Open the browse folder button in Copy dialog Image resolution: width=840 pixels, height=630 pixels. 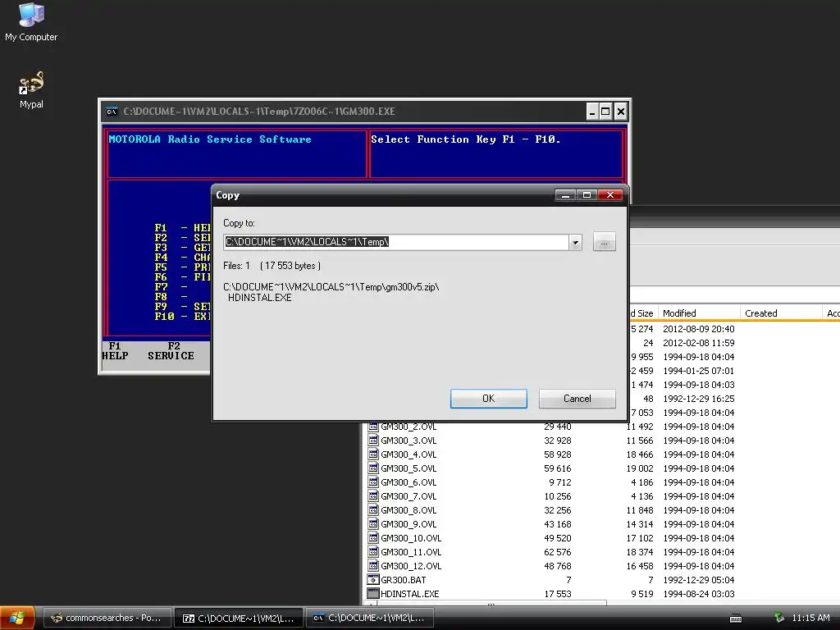click(x=604, y=242)
